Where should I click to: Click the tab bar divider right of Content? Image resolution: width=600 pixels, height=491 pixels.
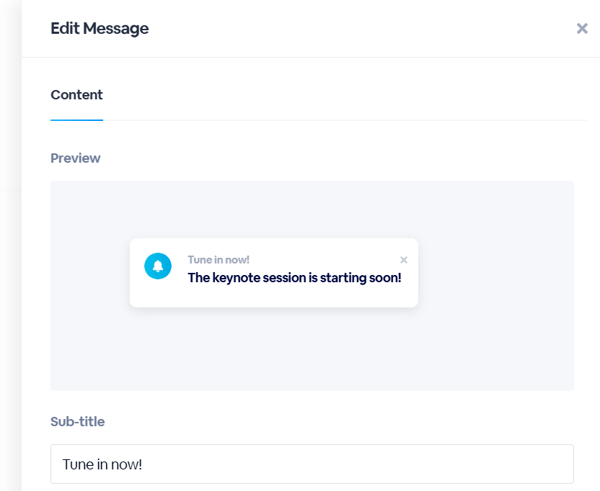click(x=345, y=120)
